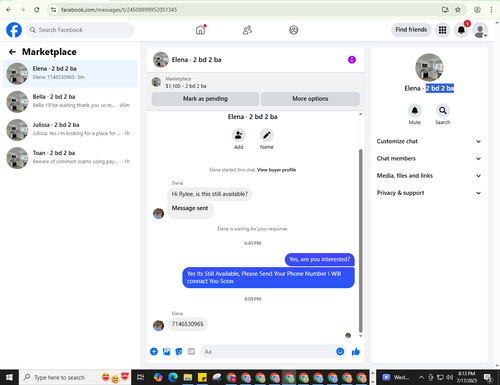Expand the Customize chat section
Viewport: 500px width, 385px height.
pyautogui.click(x=429, y=141)
